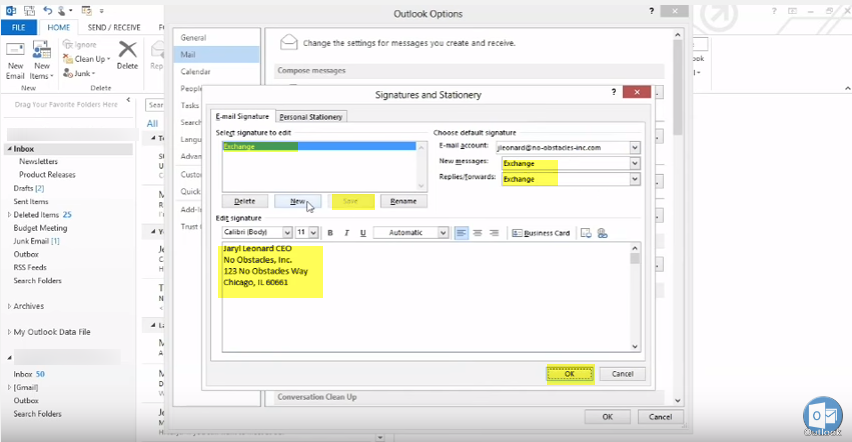Click the Send/Receive quick access icon
Screen dimensions: 852x442
(x=30, y=10)
